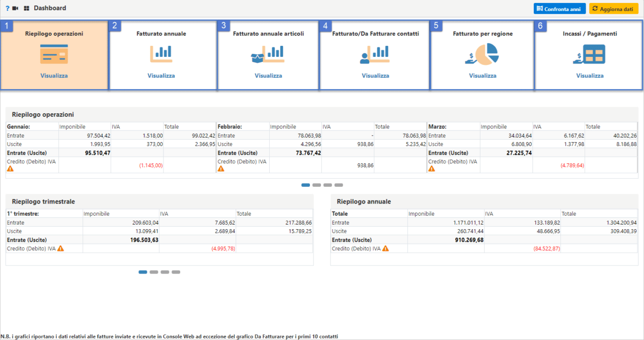Switch to the Fatturato annuale card
This screenshot has height=340, width=644.
[162, 55]
